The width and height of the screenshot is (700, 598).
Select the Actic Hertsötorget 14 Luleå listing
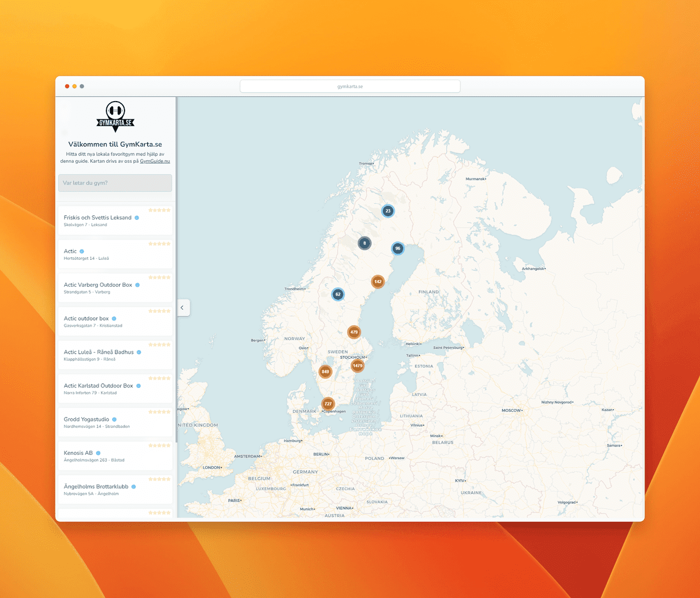click(x=115, y=254)
